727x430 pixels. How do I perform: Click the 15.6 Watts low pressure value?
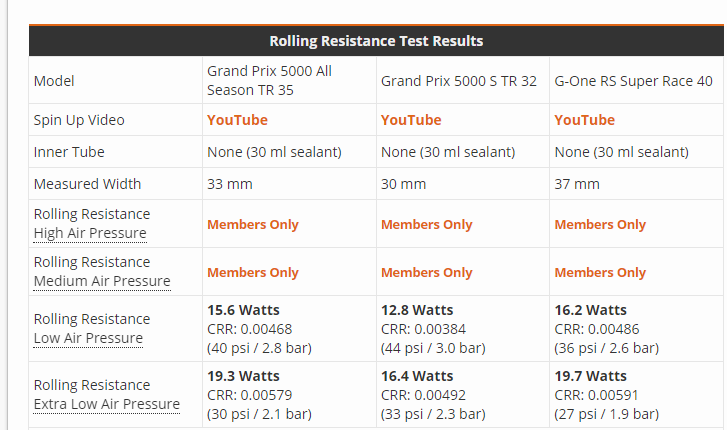point(243,310)
